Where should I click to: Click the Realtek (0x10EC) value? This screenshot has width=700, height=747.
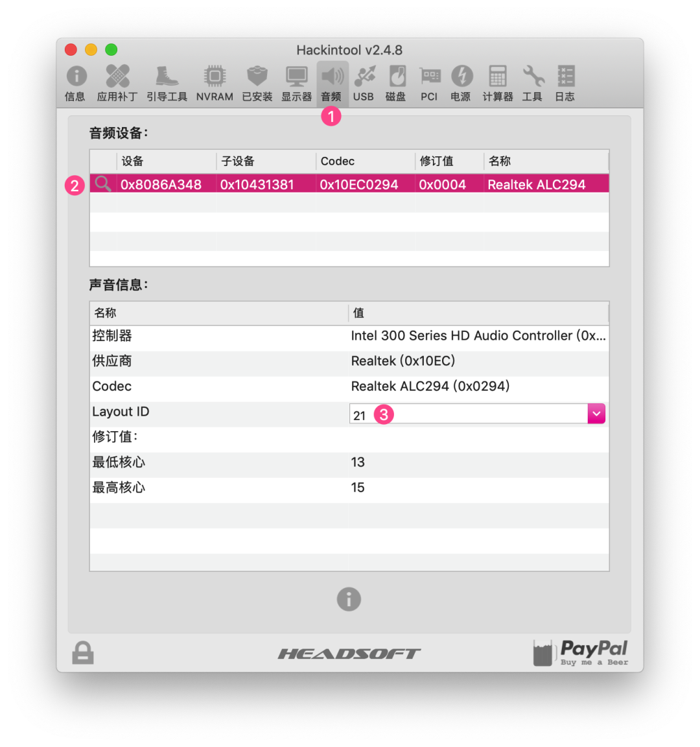[x=403, y=361]
